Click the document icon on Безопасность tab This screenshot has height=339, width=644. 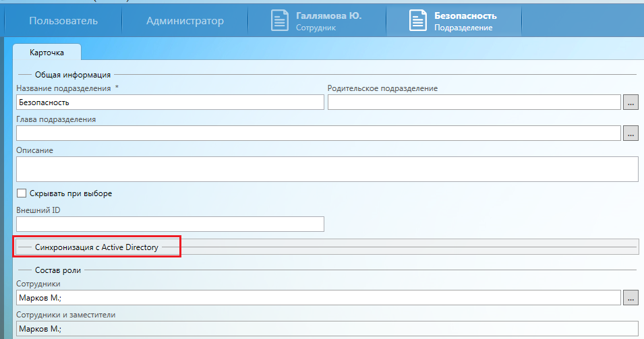click(418, 21)
